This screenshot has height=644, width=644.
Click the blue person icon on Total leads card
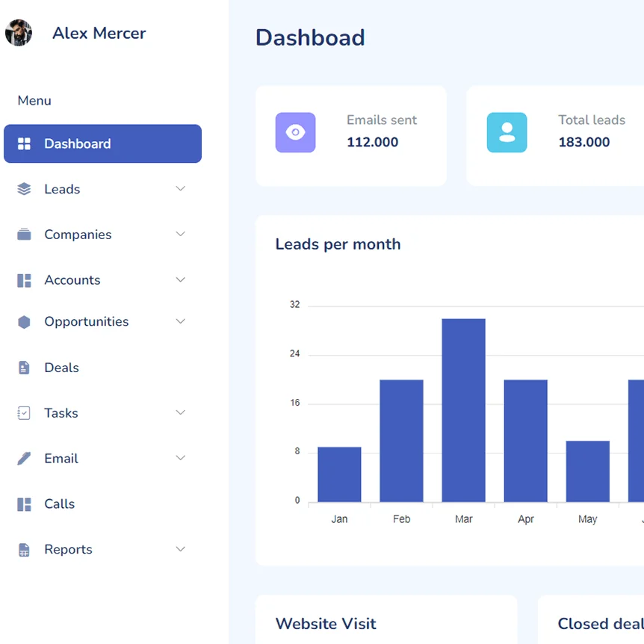click(507, 131)
